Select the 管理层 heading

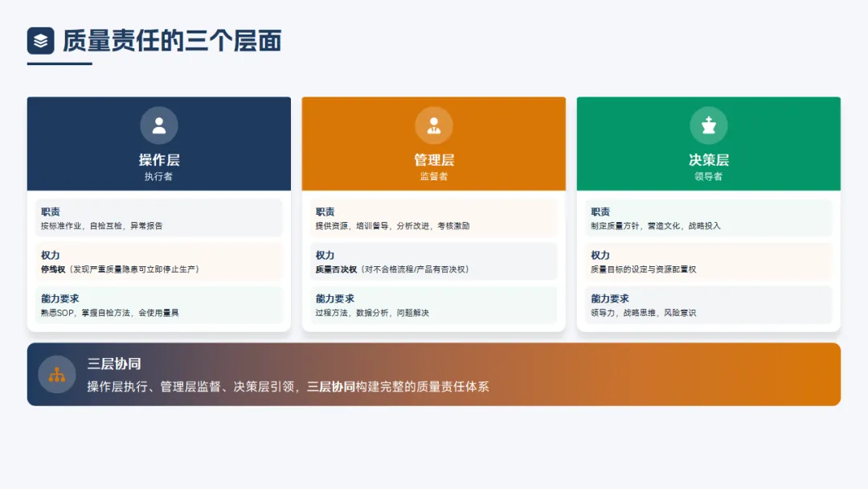point(434,160)
